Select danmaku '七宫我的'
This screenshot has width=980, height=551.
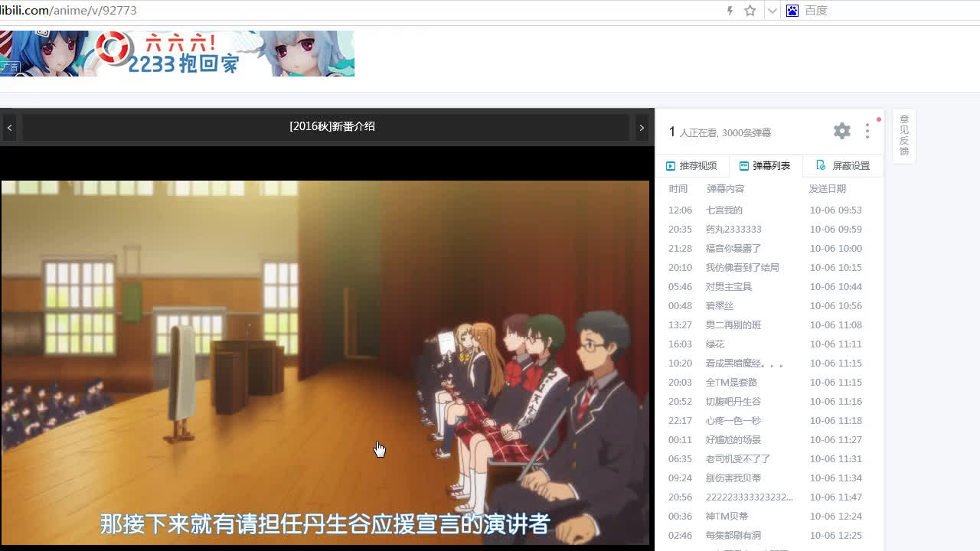[x=724, y=210]
